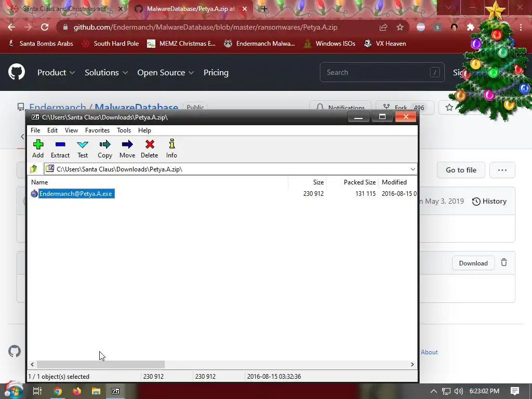Click the scroll right arrow in 7-Zip

point(412,364)
